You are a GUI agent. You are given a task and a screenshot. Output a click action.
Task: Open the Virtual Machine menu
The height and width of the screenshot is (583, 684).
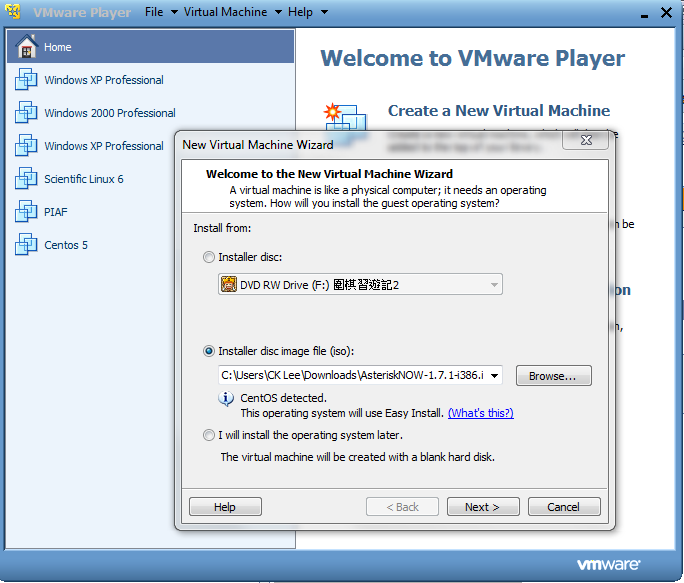(232, 12)
